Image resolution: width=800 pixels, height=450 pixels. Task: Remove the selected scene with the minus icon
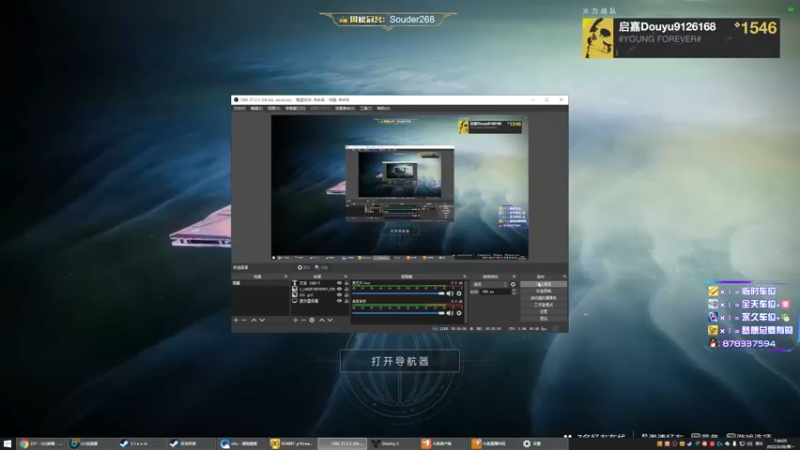tap(244, 320)
